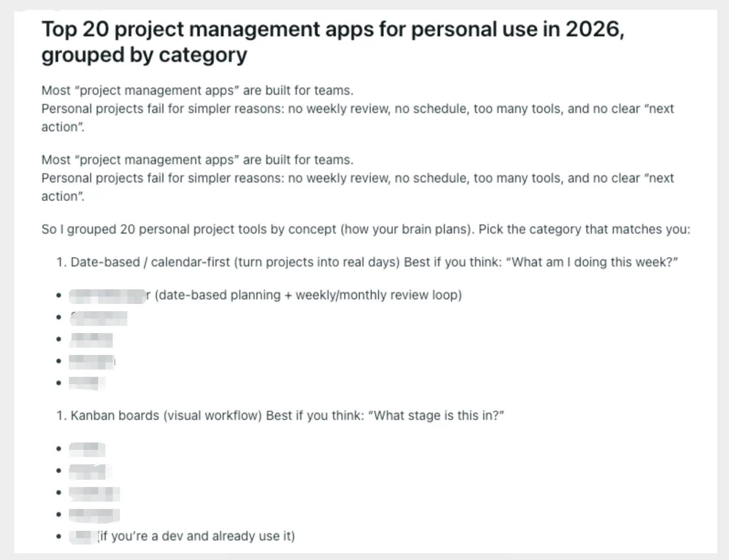Open the fourth blurred app under Date-based
This screenshot has height=560, width=729.
click(92, 361)
